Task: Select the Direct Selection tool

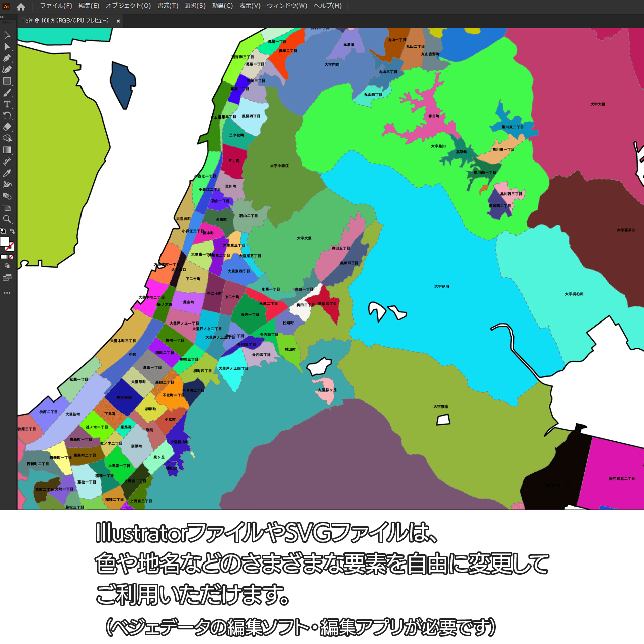Action: pos(7,47)
